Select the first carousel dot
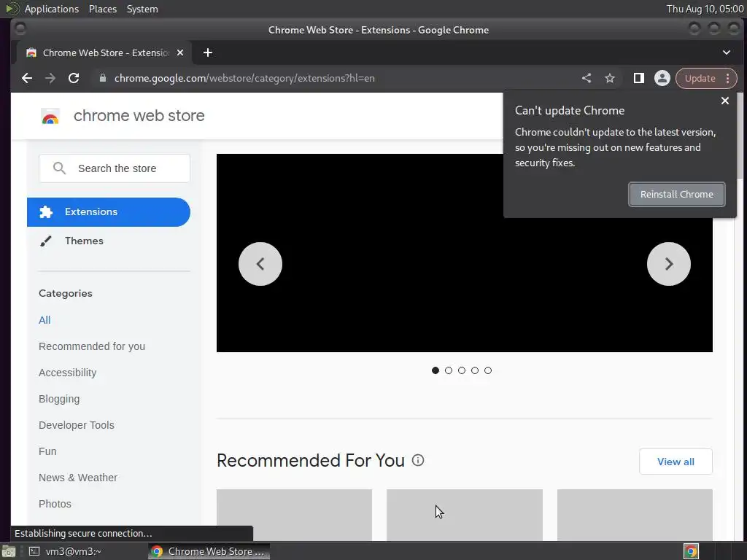This screenshot has height=560, width=747. click(435, 370)
